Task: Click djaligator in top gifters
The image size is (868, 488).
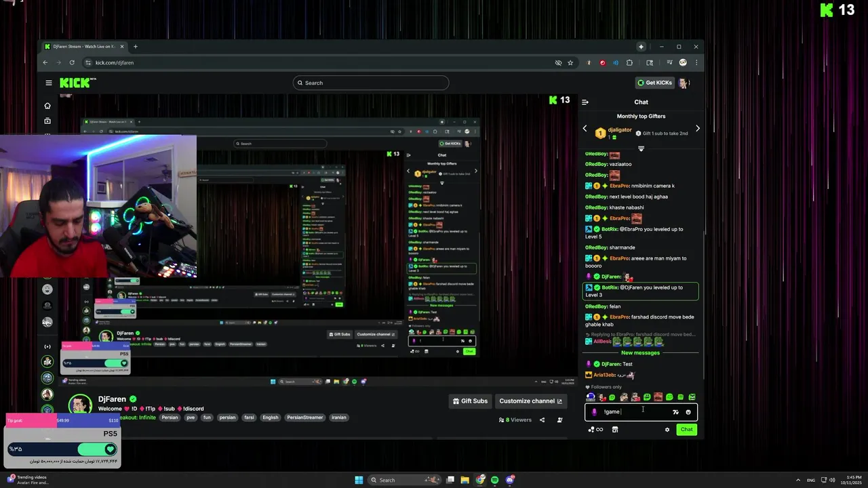Action: [x=620, y=129]
